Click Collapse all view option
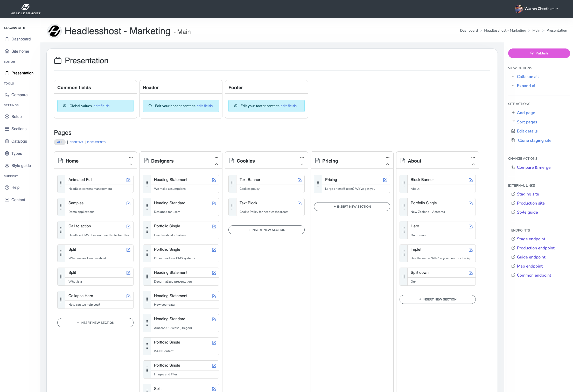 [x=528, y=76]
